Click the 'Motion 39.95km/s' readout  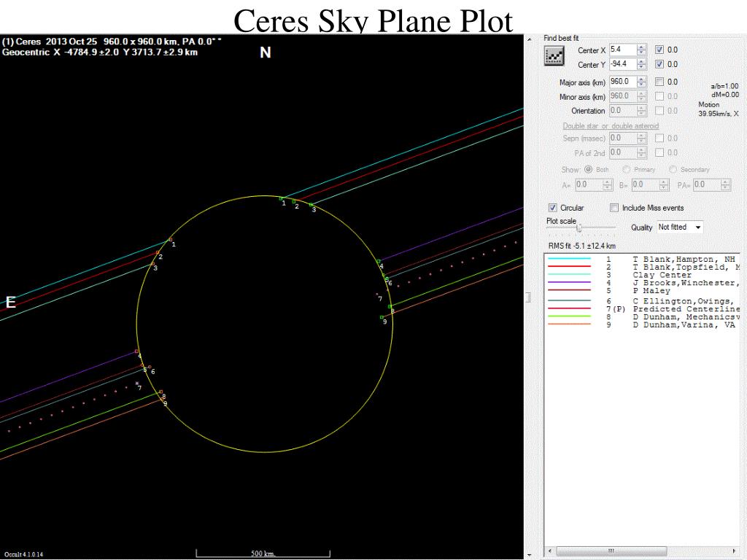tap(718, 109)
